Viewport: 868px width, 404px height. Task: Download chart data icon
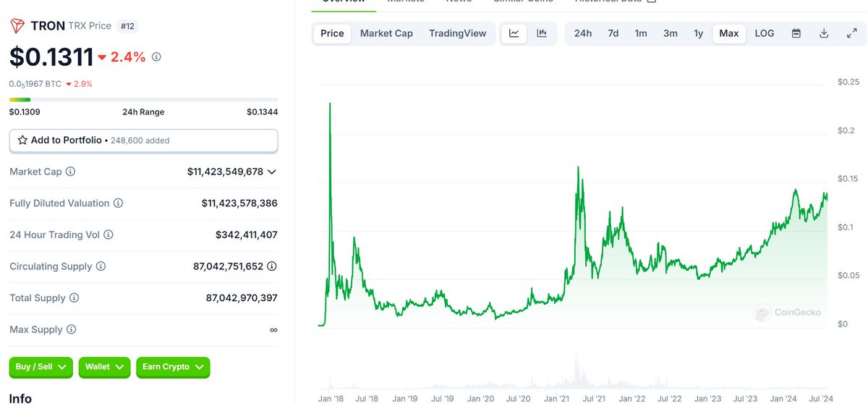824,33
